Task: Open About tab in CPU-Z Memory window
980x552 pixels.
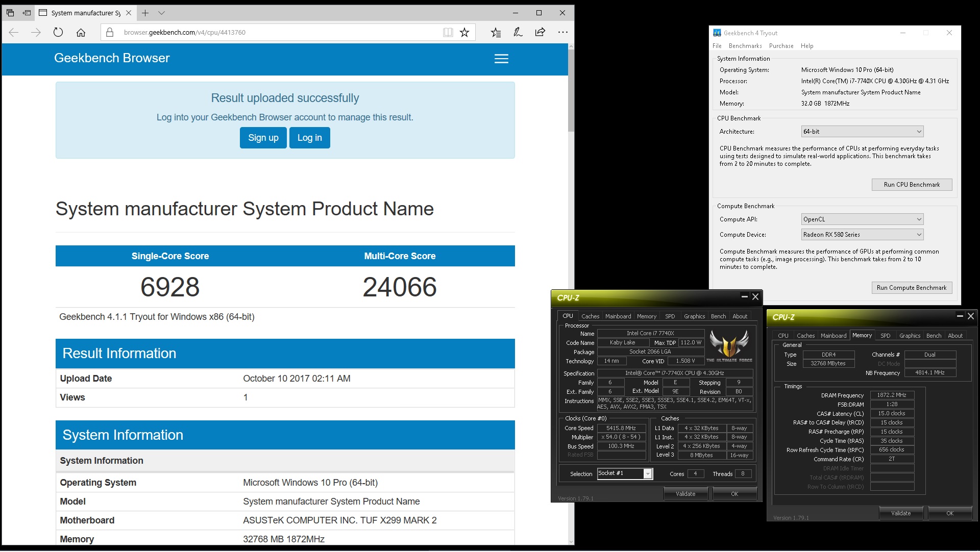Action: pos(955,336)
